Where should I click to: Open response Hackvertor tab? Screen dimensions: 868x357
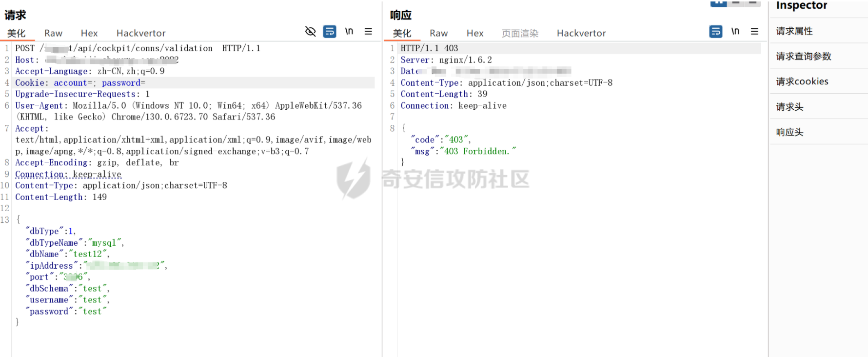point(581,33)
